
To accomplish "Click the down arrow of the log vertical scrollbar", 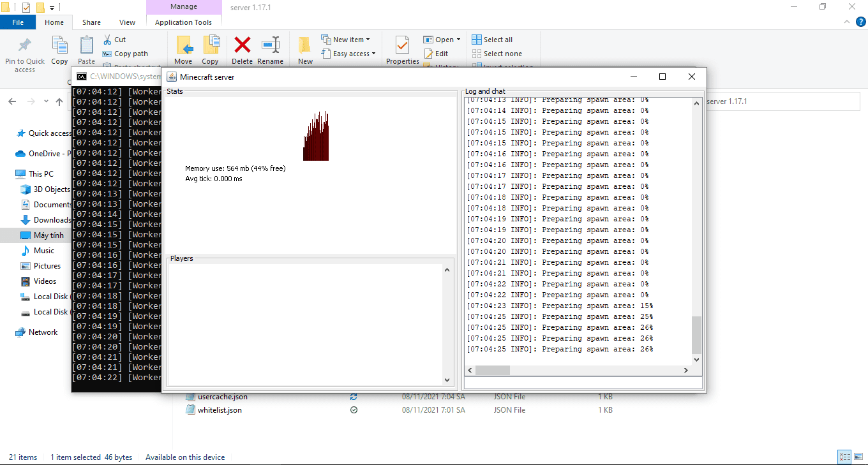I will (x=696, y=360).
